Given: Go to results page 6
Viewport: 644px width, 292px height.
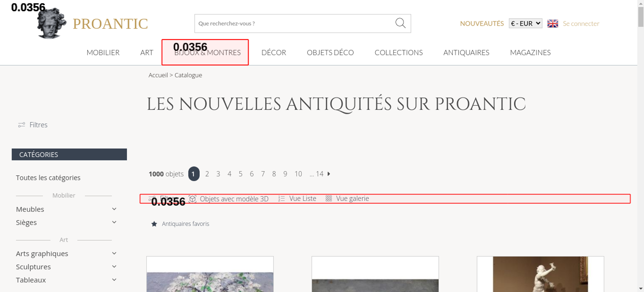Looking at the screenshot, I should tap(251, 174).
